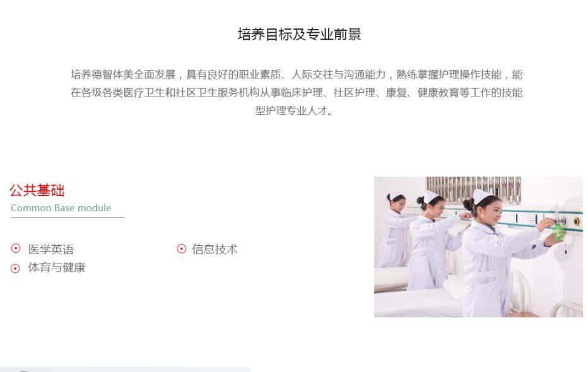Click the text 型护理专业人才

coord(294,110)
